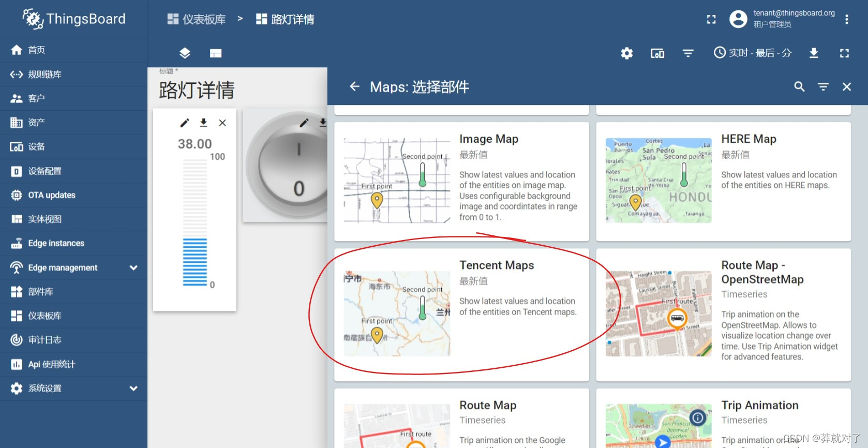
Task: Edit the 38.00 level widget
Action: [185, 123]
